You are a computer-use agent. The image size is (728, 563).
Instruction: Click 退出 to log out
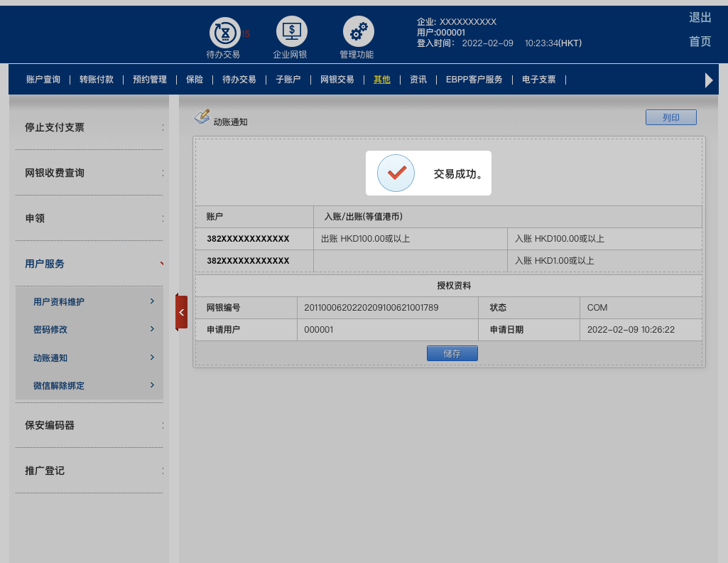(x=700, y=18)
